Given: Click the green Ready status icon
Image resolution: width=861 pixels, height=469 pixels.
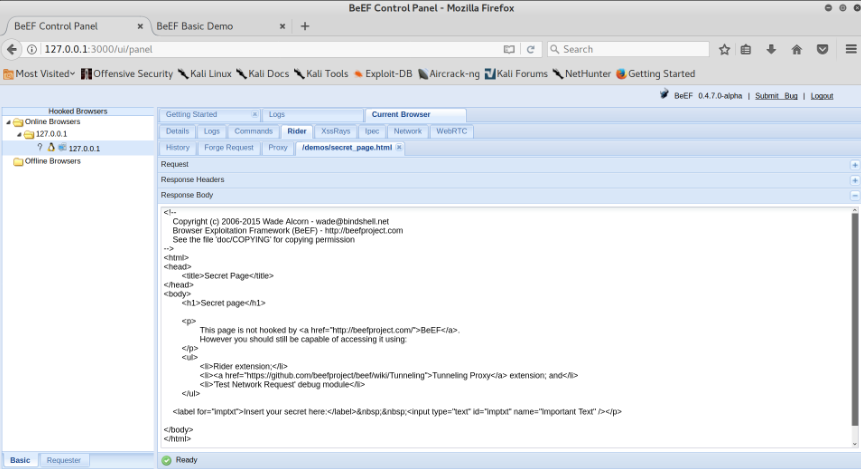Looking at the screenshot, I should click(x=166, y=460).
